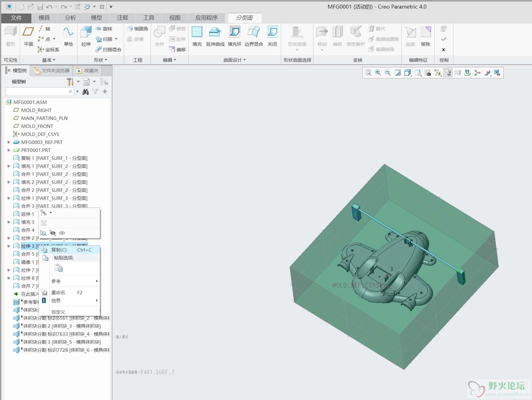Choose the 旋转 (revolve) tool
Image resolution: width=532 pixels, height=400 pixels.
104,29
